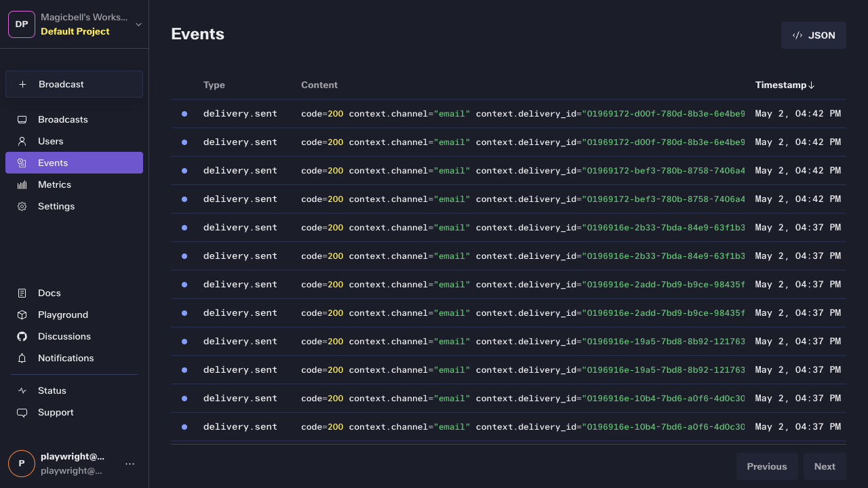Open the Broadcasts page
Image resolution: width=868 pixels, height=488 pixels.
point(74,119)
